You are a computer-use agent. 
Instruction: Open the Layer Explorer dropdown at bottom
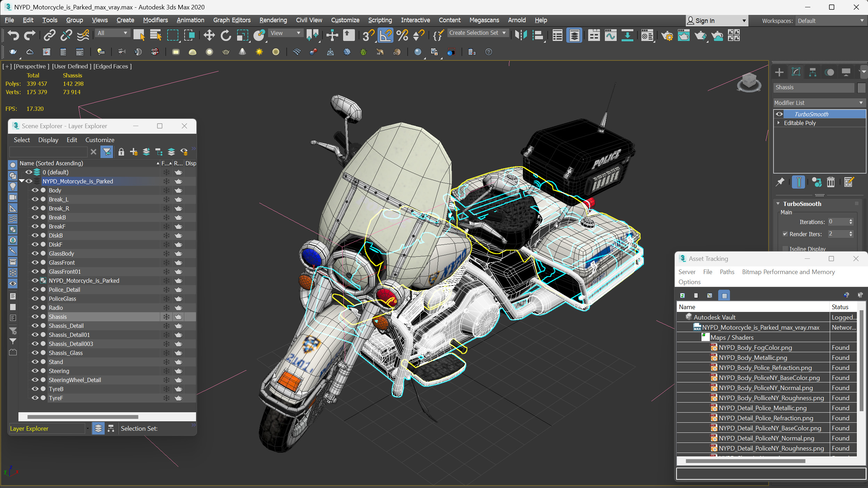pyautogui.click(x=88, y=428)
